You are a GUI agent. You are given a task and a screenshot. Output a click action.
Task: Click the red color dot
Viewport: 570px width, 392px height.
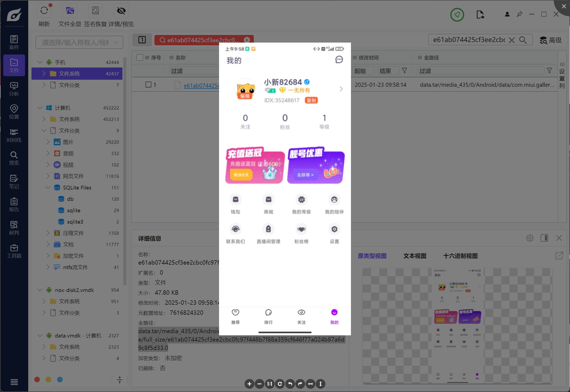click(x=37, y=379)
